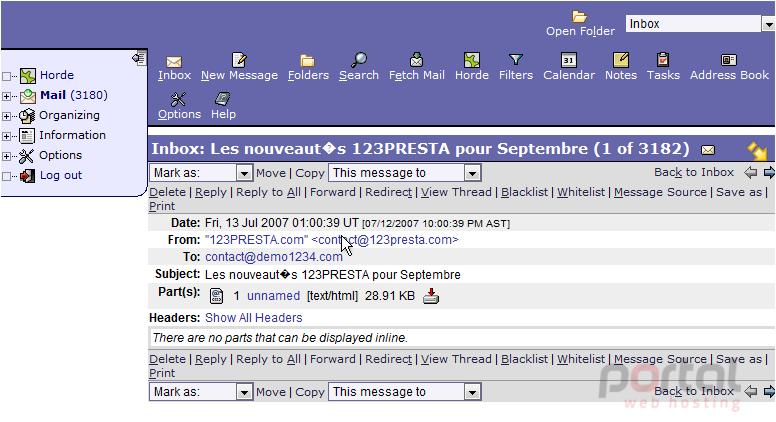The image size is (776, 422).
Task: Open the Horde toolbar icon
Action: pos(472,60)
